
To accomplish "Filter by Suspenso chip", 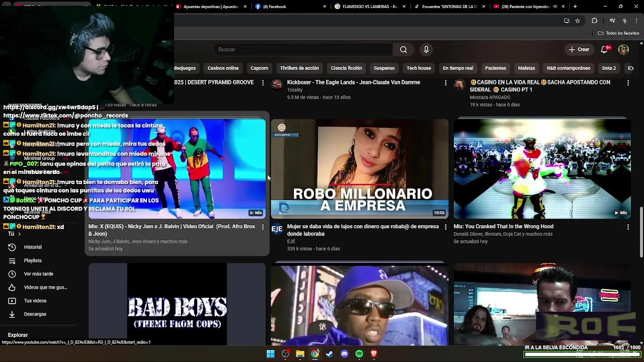I will click(384, 68).
